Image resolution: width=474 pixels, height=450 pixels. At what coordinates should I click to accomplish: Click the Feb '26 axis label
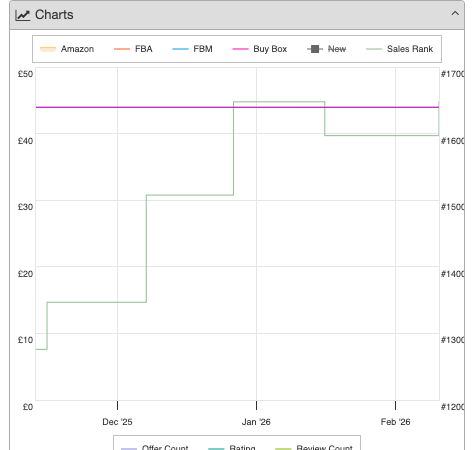coord(395,422)
